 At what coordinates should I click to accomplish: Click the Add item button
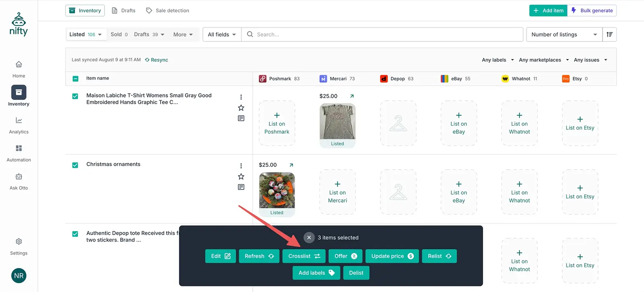click(548, 10)
